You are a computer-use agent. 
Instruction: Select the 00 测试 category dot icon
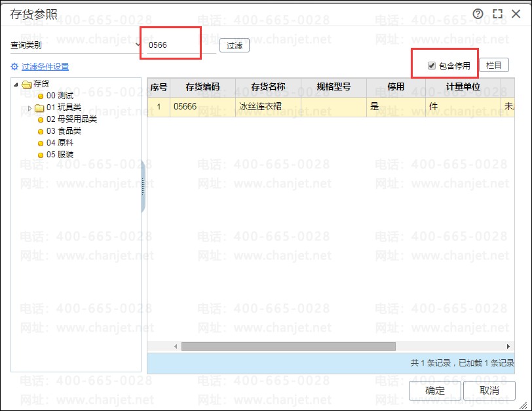coord(41,96)
